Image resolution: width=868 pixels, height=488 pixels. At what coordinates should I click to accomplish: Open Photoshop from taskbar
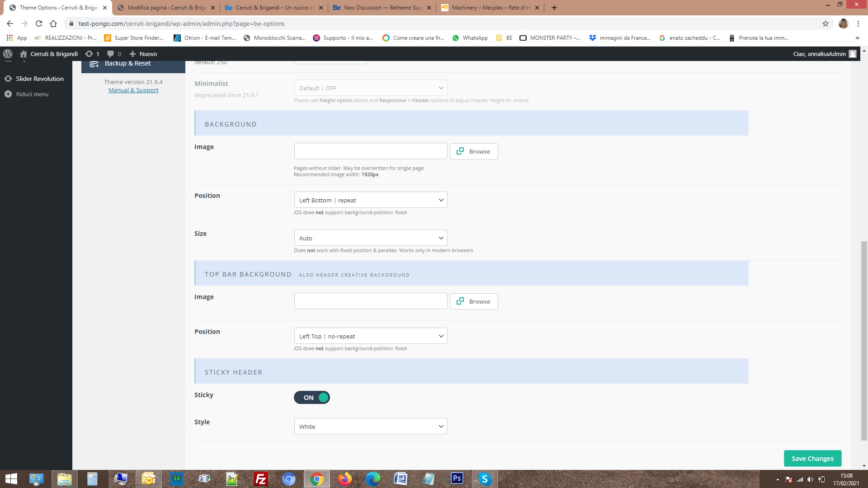[457, 479]
